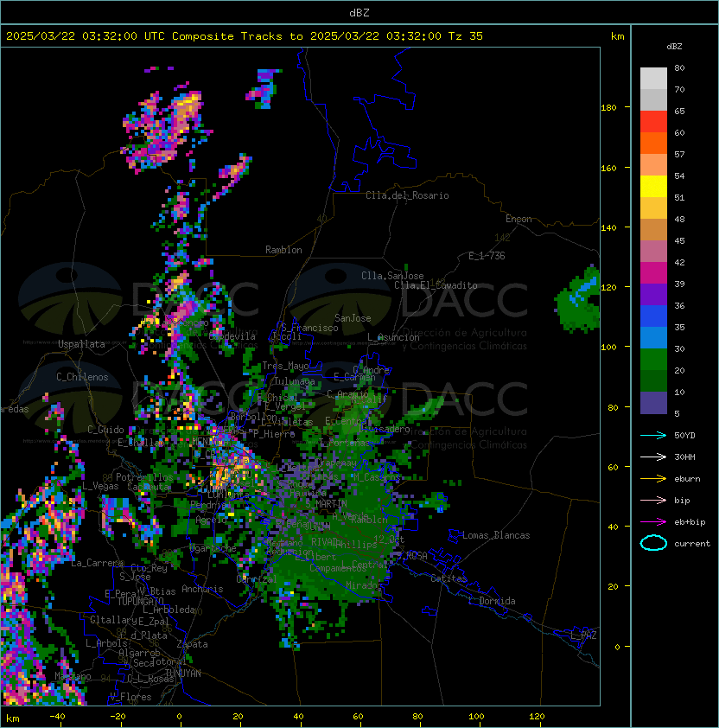Click the V_Flores label

pyautogui.click(x=130, y=697)
